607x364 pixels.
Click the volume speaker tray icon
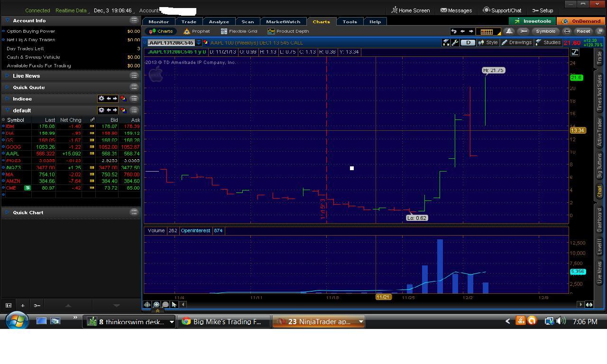[561, 321]
